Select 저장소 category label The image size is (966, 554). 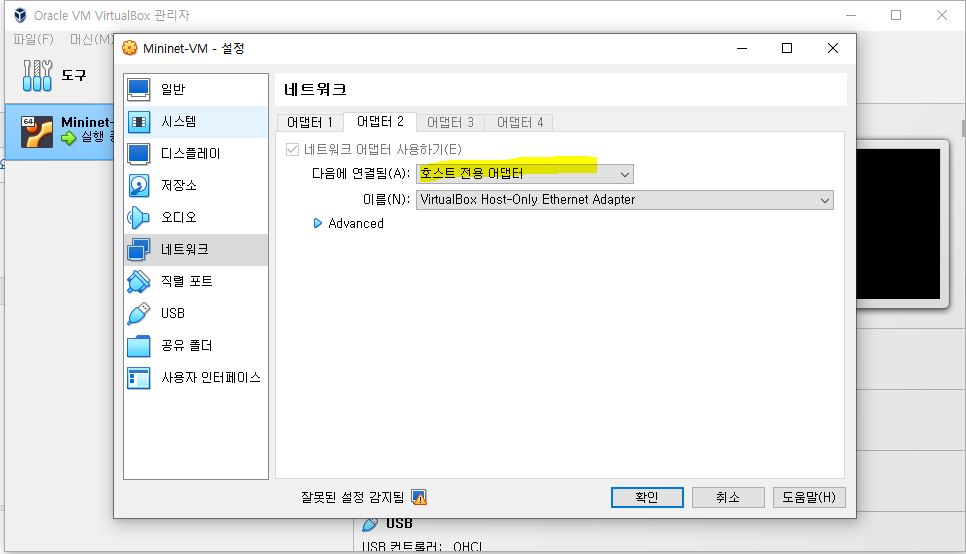179,185
